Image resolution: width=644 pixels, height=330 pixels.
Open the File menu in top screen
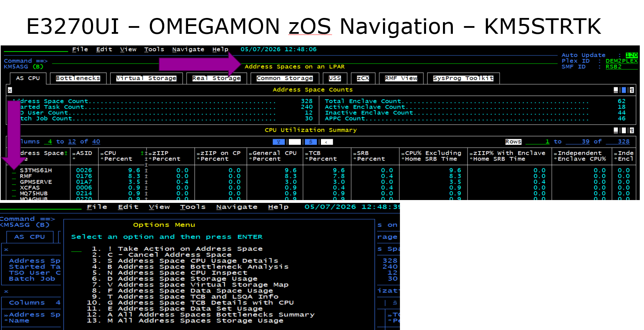(x=80, y=49)
